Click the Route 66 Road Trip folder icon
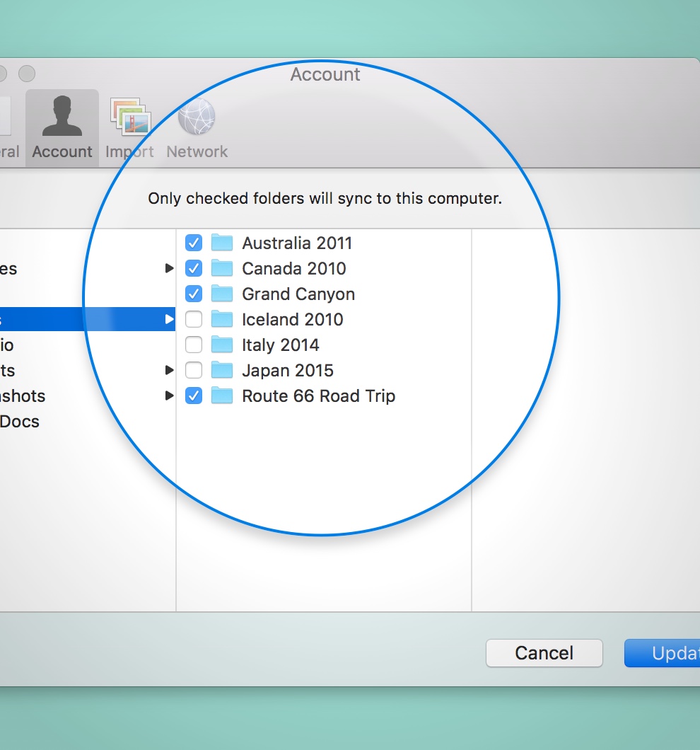700x750 pixels. pos(222,396)
